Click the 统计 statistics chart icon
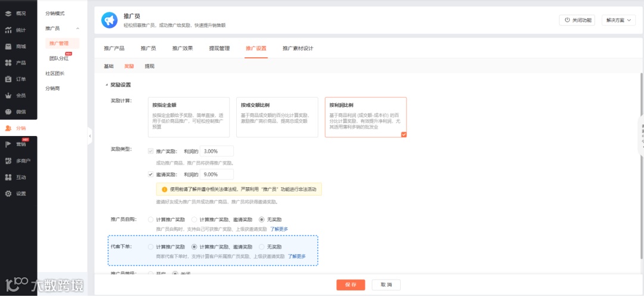644x297 pixels. tap(8, 30)
